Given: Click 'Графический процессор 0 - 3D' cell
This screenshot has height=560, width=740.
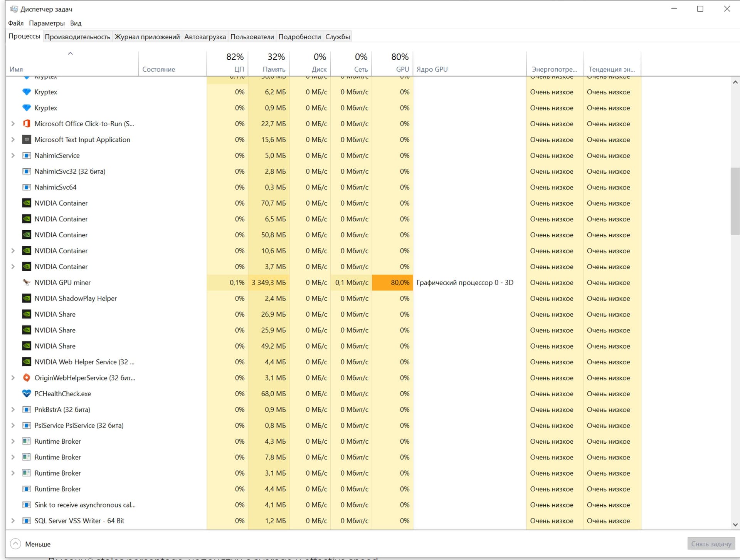Looking at the screenshot, I should pyautogui.click(x=469, y=282).
